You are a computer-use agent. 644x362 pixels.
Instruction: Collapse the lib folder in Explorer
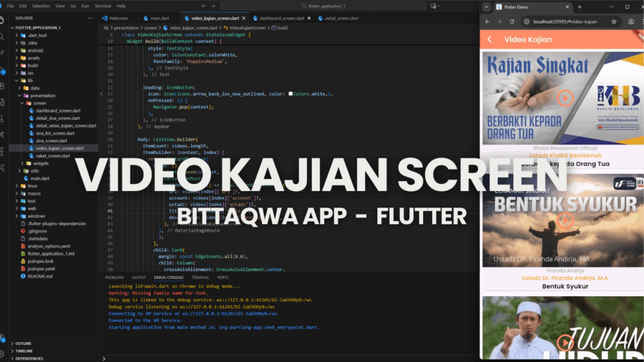[17, 80]
